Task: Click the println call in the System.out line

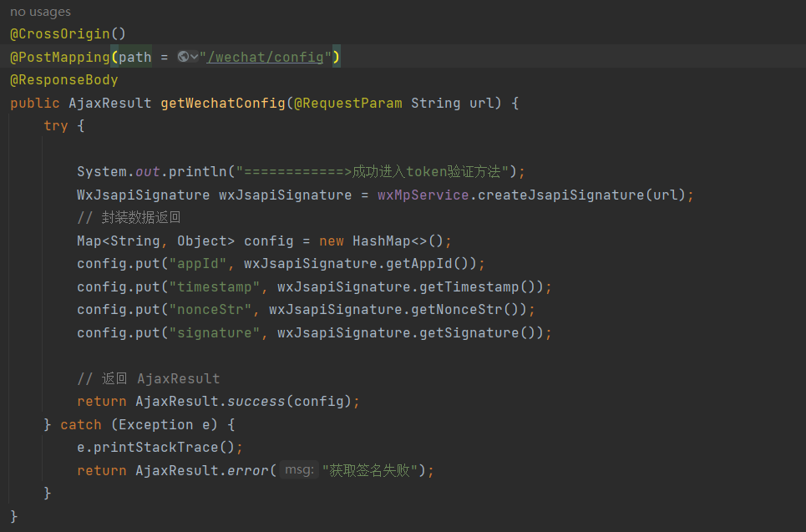Action: [199, 172]
